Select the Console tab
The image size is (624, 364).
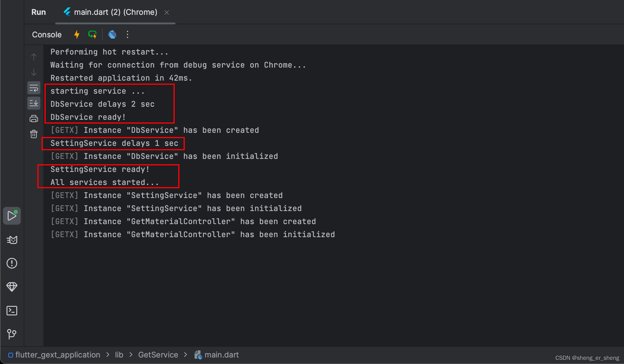point(47,35)
